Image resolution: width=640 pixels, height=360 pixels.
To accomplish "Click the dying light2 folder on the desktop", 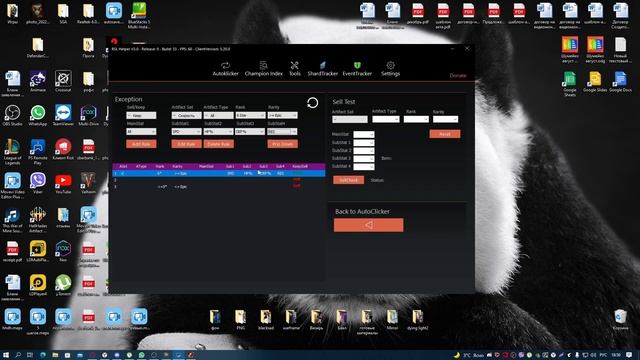I will pos(418,320).
